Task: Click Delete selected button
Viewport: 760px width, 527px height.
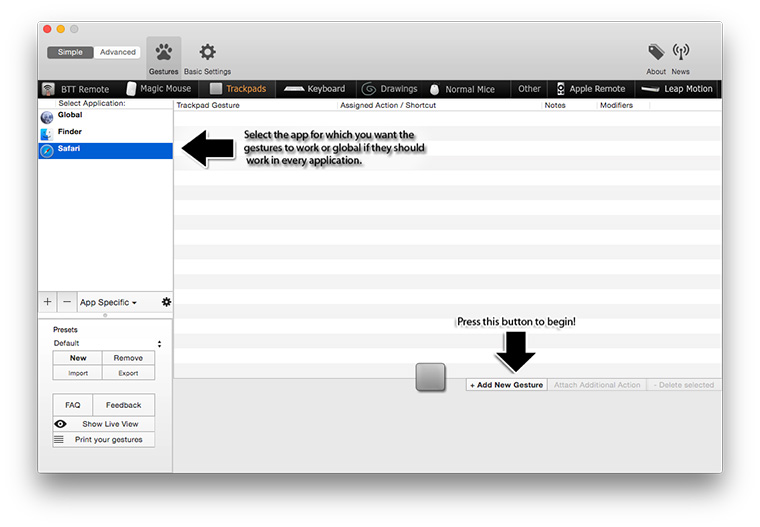Action: tap(684, 385)
